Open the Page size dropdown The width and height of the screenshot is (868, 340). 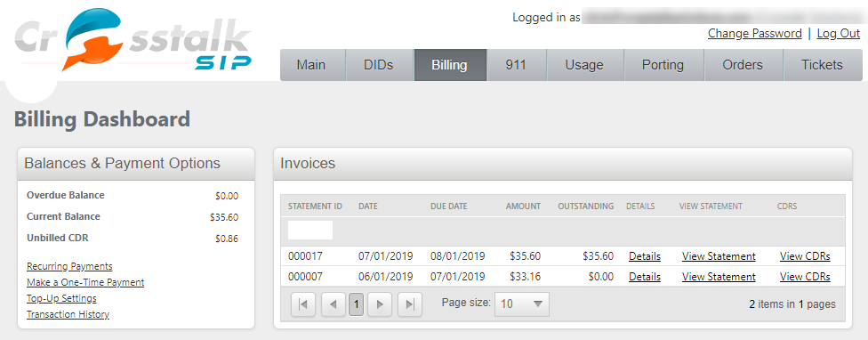522,304
